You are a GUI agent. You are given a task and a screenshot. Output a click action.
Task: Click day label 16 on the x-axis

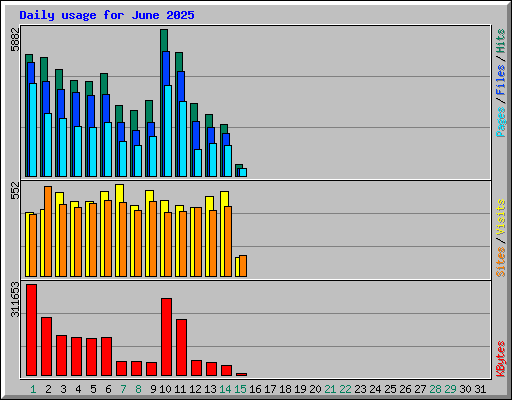tap(255, 389)
